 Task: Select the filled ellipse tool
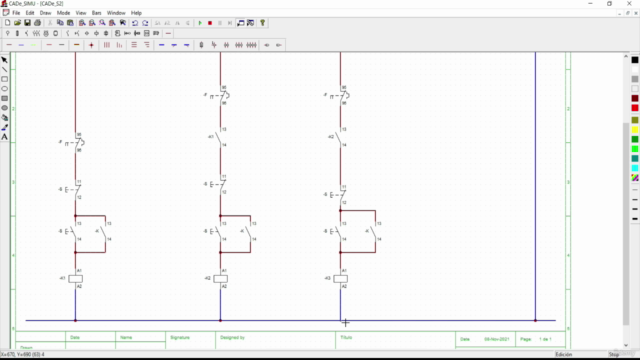[x=4, y=108]
